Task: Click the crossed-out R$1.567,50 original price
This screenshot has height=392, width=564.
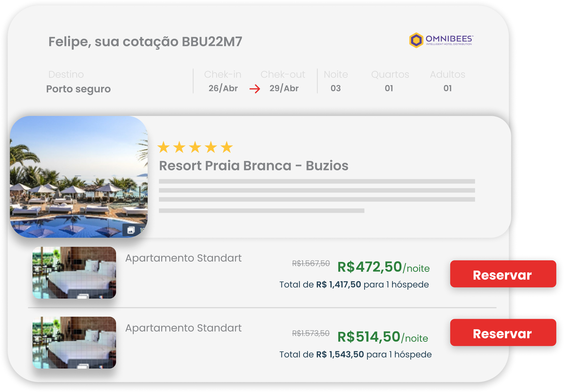Action: point(311,263)
